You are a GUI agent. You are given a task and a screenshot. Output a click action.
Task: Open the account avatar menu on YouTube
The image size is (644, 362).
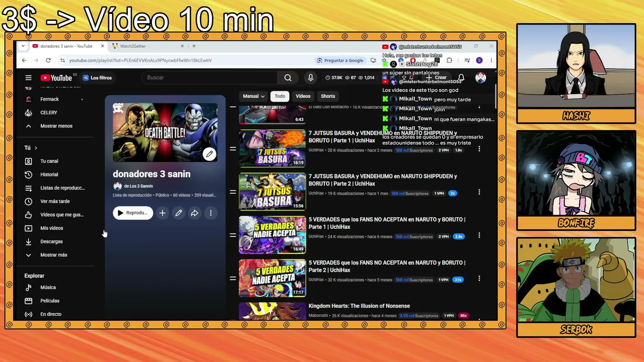click(480, 78)
